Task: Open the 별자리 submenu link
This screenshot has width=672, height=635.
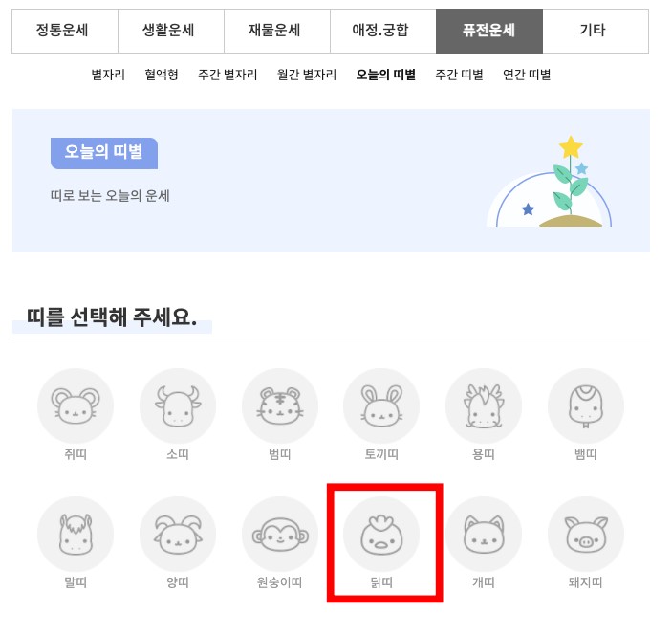Action: [x=108, y=75]
